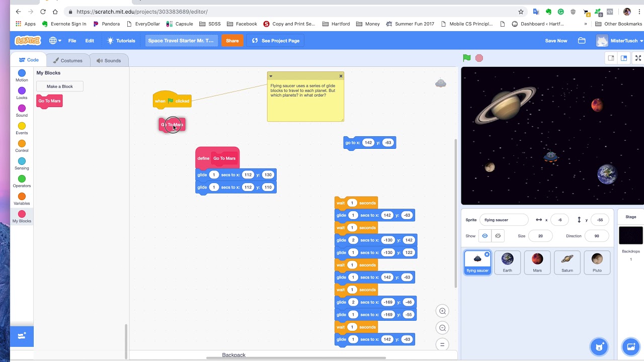Open the Choose a Sprite button

[x=599, y=346]
